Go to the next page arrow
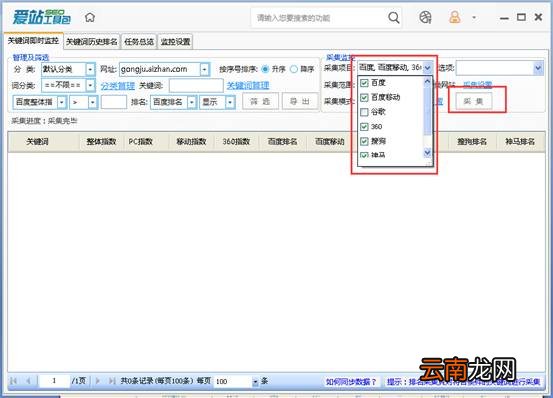This screenshot has width=553, height=398. coord(98,381)
